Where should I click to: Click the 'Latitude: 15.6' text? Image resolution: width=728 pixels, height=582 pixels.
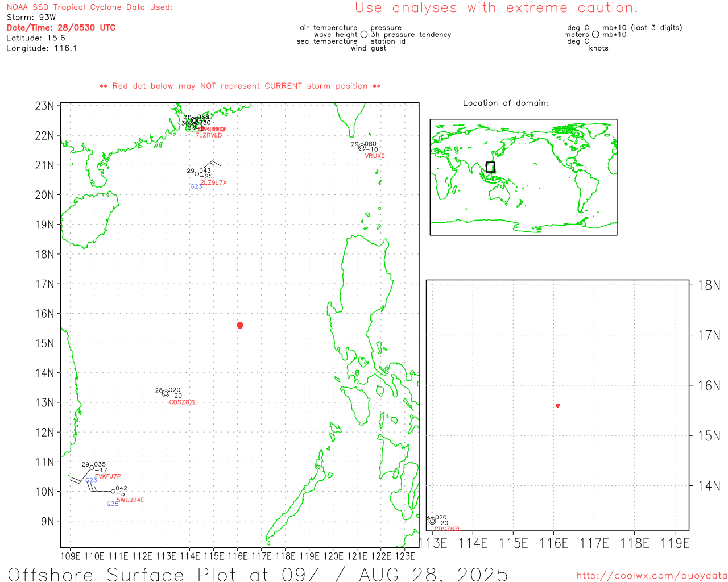click(36, 38)
